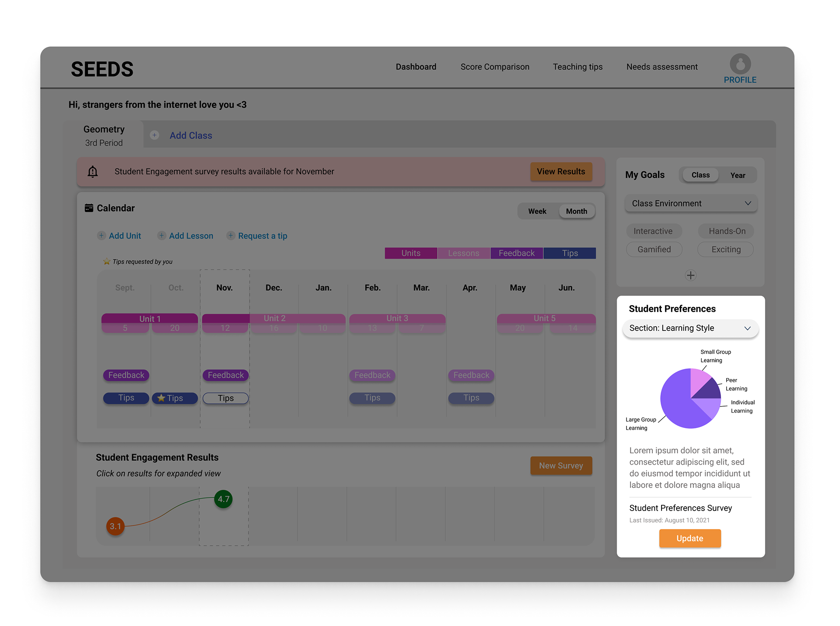Add a goal with the plus circle icon
The image size is (840, 626).
[x=690, y=275]
